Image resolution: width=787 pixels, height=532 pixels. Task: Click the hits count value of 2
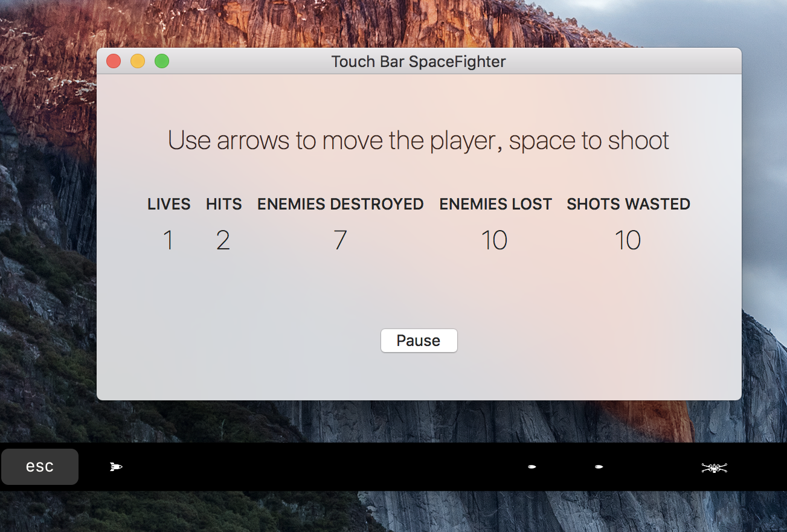click(x=223, y=241)
